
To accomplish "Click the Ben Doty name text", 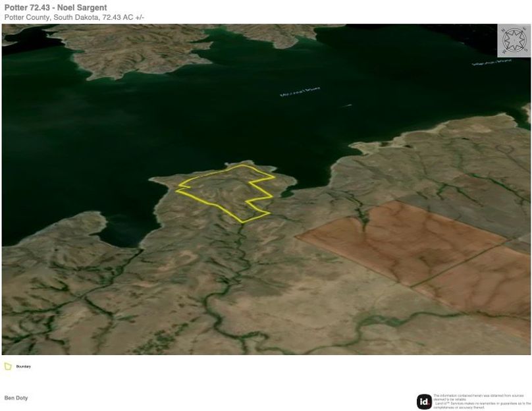I will [16, 398].
